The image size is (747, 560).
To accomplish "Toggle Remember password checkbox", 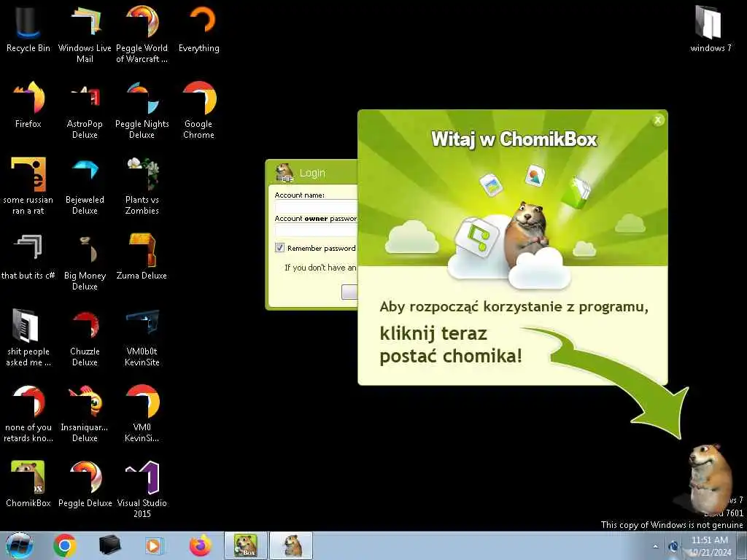I will pos(279,248).
